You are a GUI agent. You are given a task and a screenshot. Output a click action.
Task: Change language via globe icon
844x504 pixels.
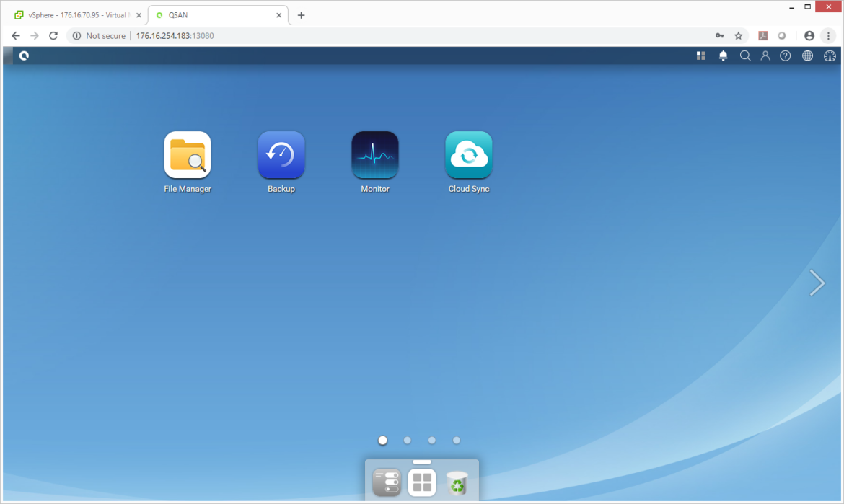pos(807,56)
